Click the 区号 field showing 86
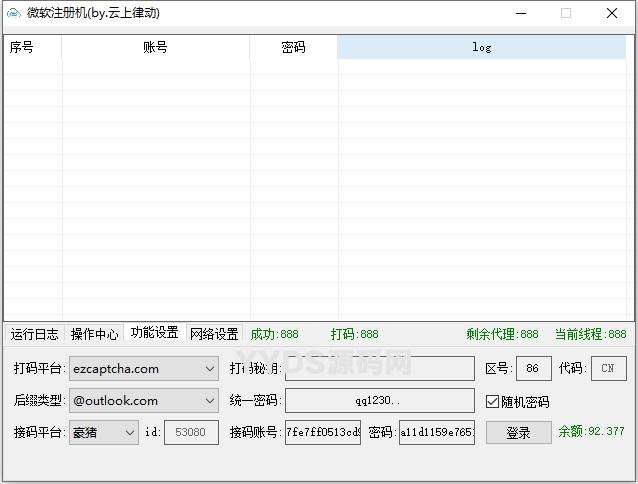Viewport: 638px width, 484px height. click(533, 369)
